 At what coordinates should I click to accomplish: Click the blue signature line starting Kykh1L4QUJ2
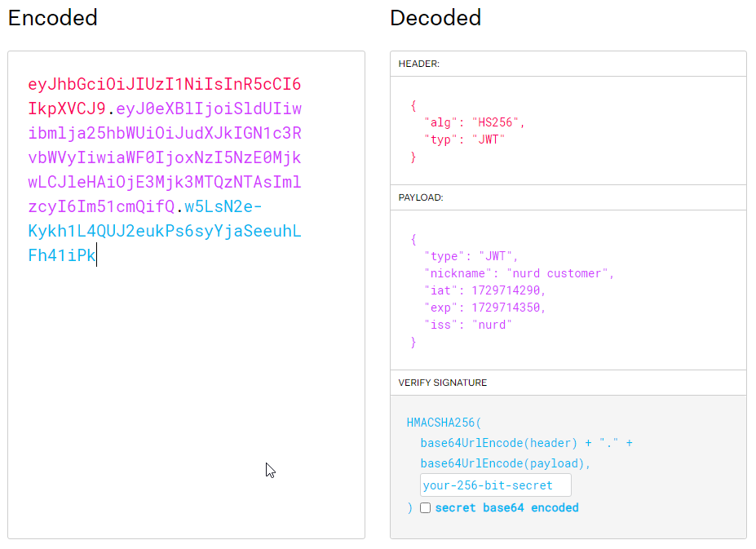coord(165,231)
